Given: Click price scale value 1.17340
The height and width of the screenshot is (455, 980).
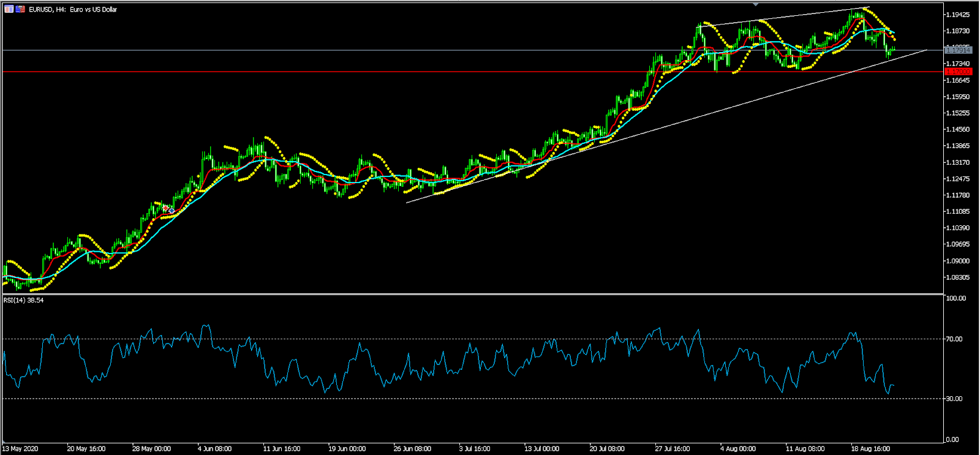Looking at the screenshot, I should click(957, 64).
